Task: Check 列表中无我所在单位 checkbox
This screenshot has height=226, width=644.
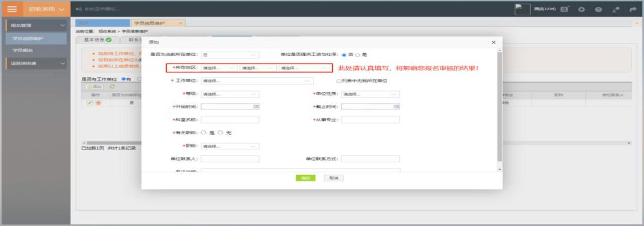Action: click(339, 80)
